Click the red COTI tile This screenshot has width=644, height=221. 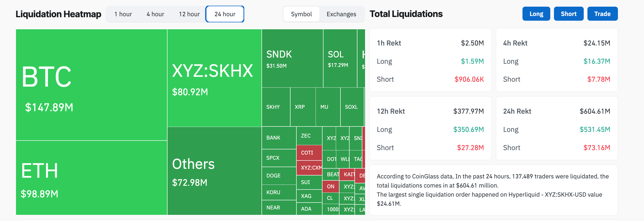[x=309, y=153]
